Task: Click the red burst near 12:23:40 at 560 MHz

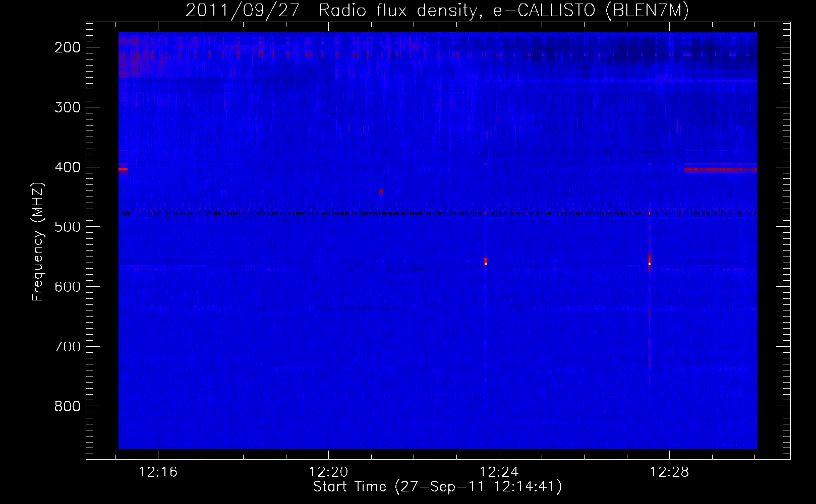Action: tap(486, 261)
